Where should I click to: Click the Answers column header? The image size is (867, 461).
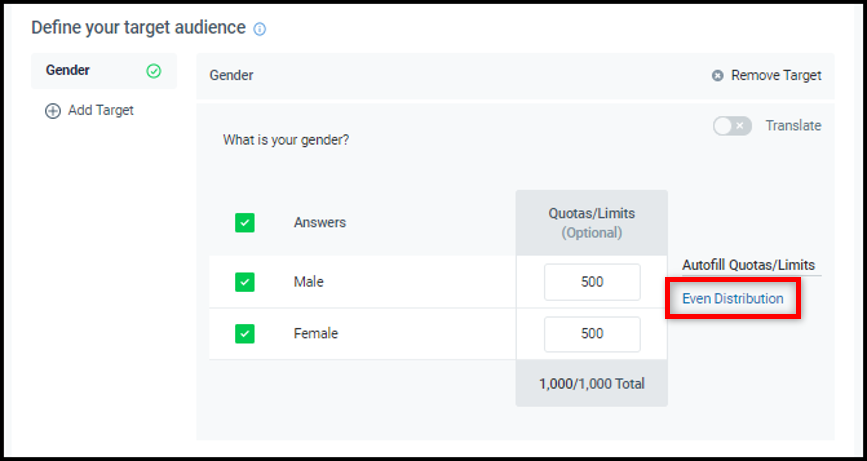click(x=320, y=223)
